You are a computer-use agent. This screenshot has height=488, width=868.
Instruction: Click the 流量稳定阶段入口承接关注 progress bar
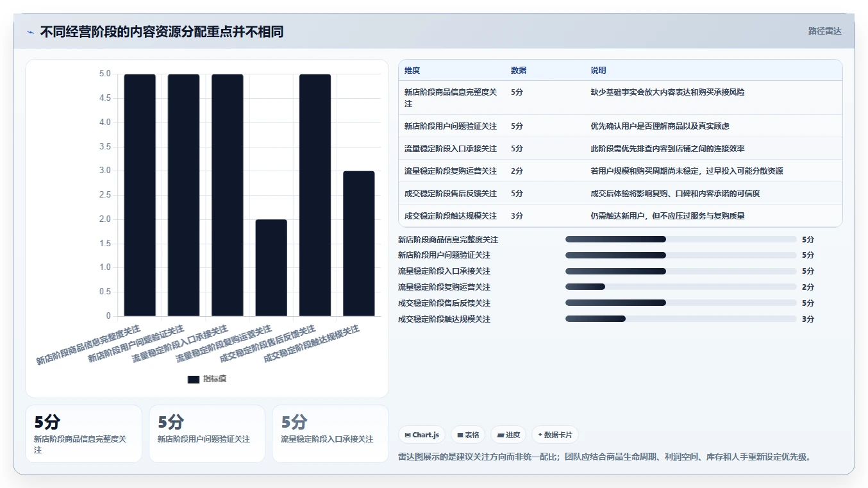(681, 271)
